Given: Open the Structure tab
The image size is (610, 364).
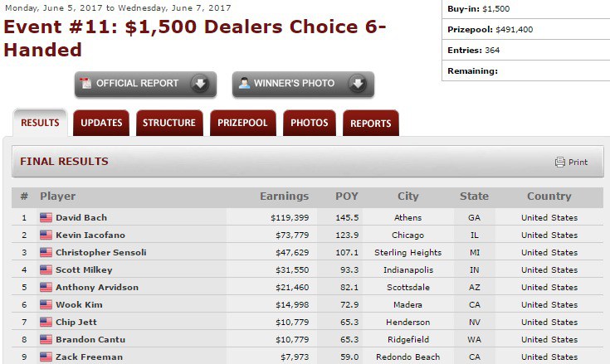Looking at the screenshot, I should click(169, 124).
